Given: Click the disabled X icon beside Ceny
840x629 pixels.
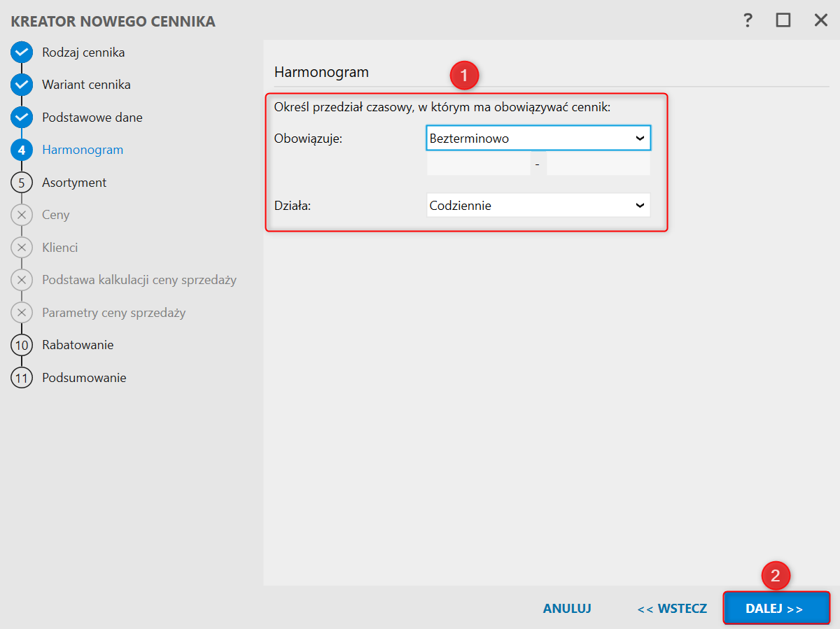Looking at the screenshot, I should click(22, 215).
